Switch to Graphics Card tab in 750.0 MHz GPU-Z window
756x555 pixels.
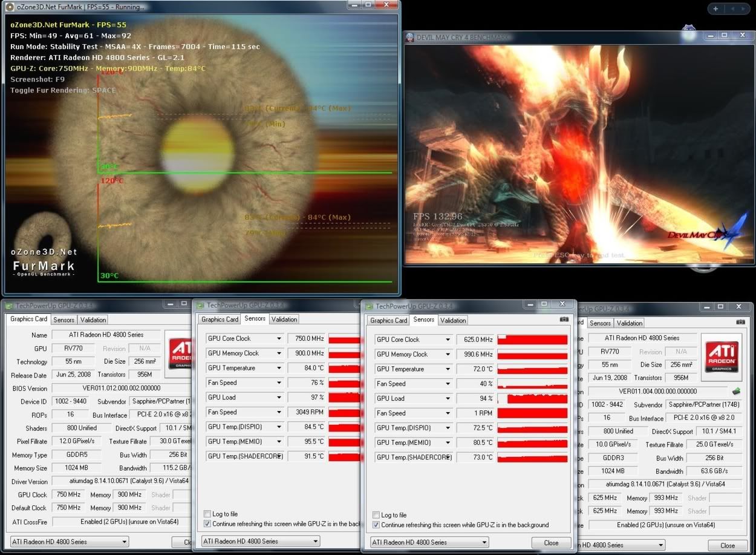220,319
